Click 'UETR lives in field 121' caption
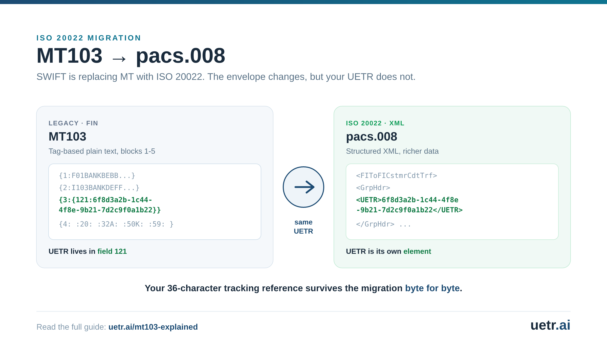 click(88, 251)
